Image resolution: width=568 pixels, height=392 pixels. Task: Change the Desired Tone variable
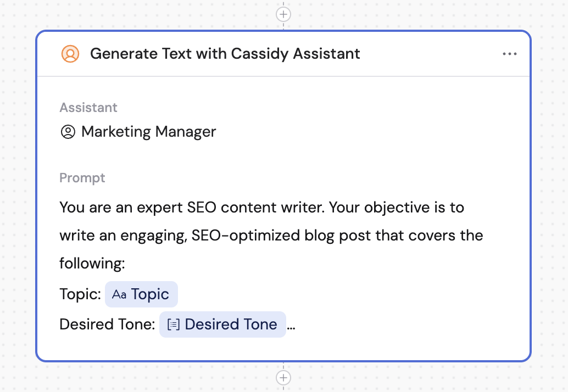point(222,324)
